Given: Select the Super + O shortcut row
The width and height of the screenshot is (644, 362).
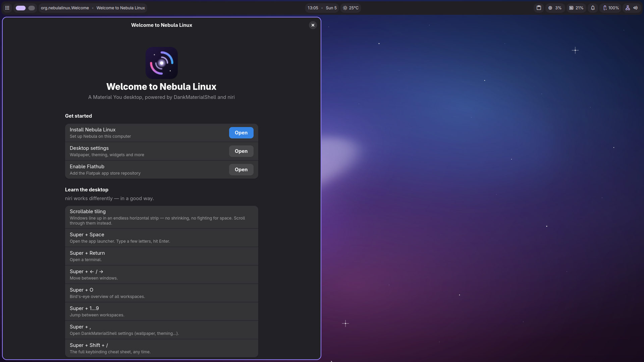Looking at the screenshot, I should (x=162, y=293).
